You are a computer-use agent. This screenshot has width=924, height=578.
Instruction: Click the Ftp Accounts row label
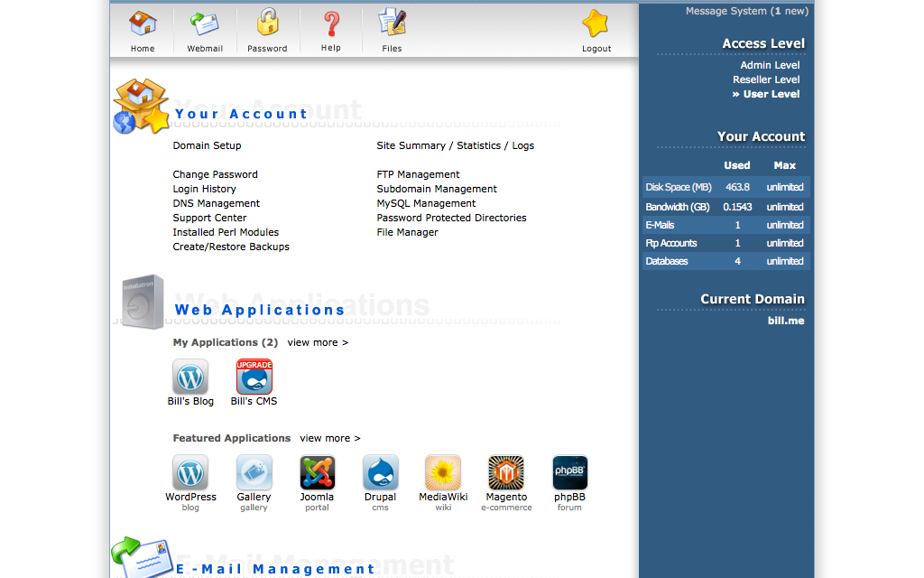tap(671, 243)
